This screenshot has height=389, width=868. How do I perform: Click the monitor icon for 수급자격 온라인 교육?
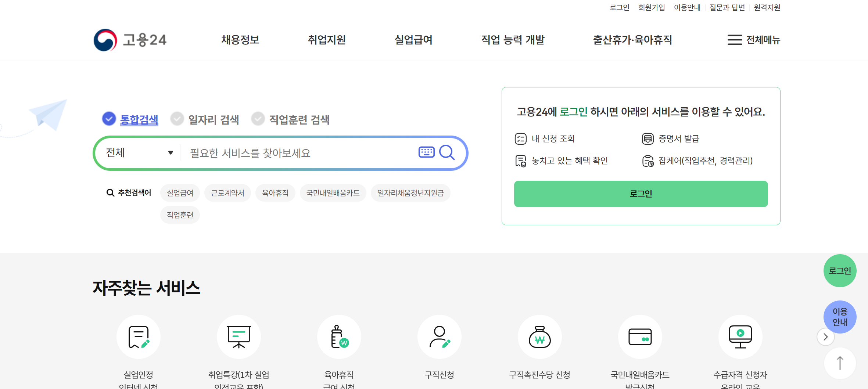pyautogui.click(x=740, y=336)
